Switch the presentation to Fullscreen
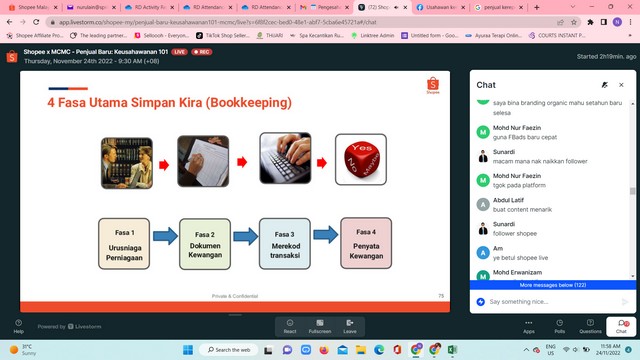This screenshot has width=640, height=360. point(320,327)
